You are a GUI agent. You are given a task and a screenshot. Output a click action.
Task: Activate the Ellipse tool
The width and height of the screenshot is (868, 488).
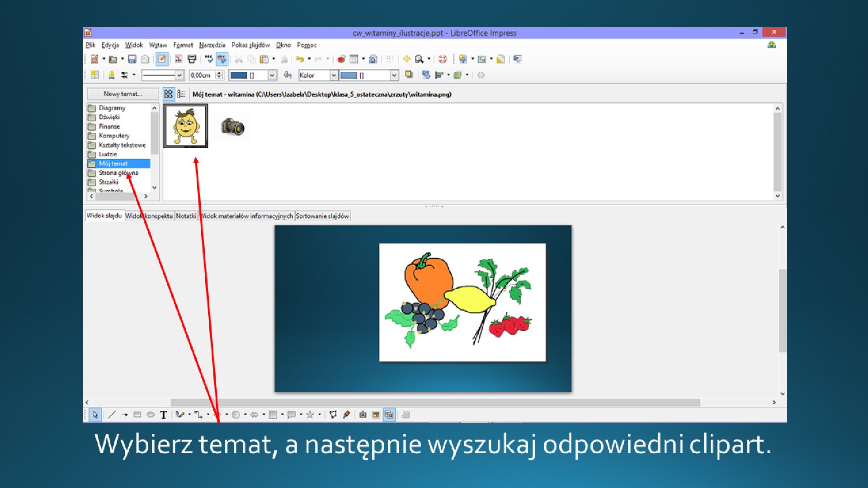[151, 414]
